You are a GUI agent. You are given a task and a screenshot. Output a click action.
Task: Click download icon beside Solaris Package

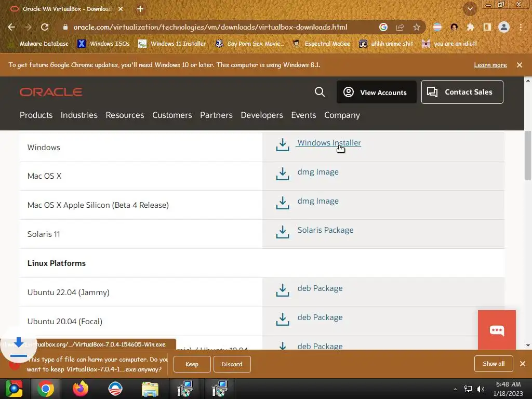[x=282, y=232]
